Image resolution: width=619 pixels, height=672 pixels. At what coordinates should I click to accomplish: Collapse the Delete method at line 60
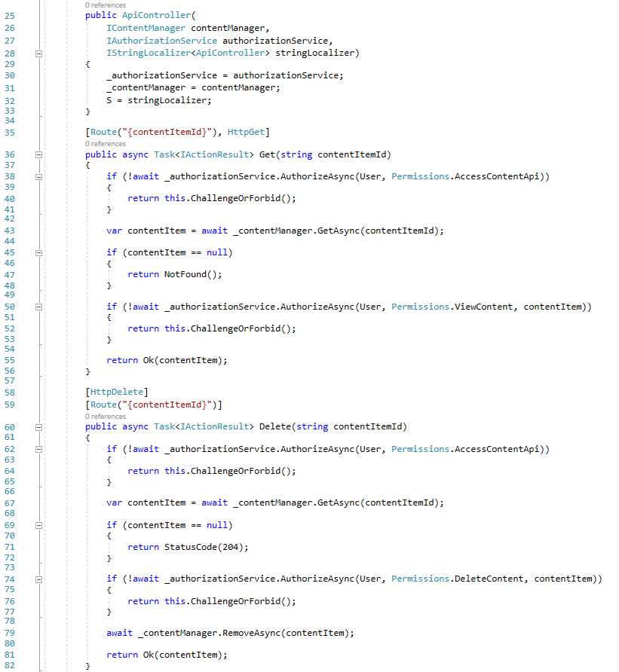(38, 427)
